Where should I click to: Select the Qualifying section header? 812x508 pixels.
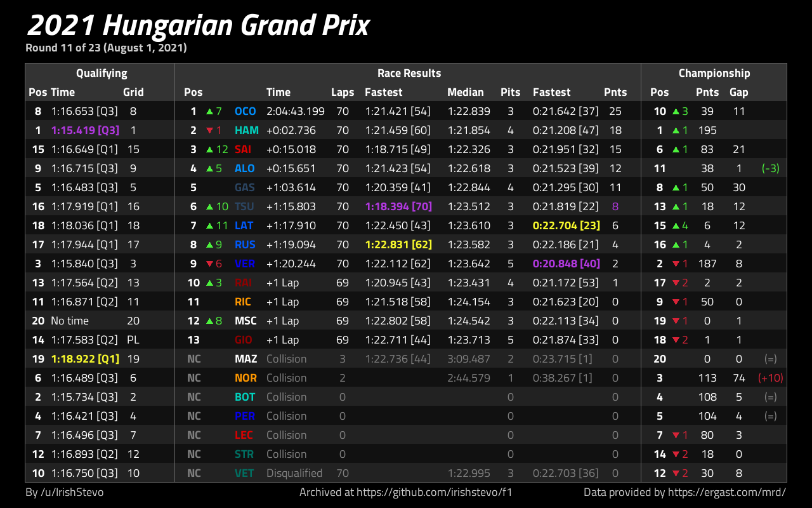click(x=101, y=73)
